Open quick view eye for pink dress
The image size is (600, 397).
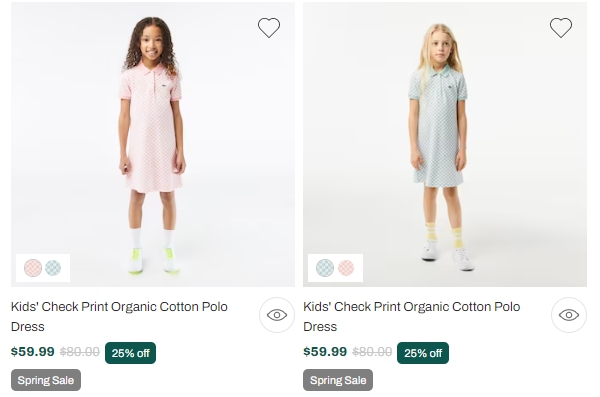click(277, 315)
